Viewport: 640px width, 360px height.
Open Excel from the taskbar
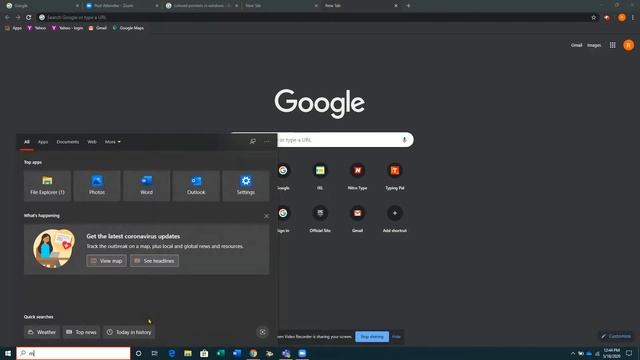220,353
